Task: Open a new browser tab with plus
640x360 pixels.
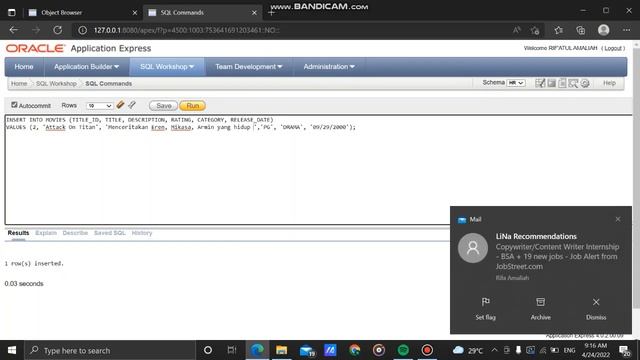Action: pyautogui.click(x=271, y=13)
